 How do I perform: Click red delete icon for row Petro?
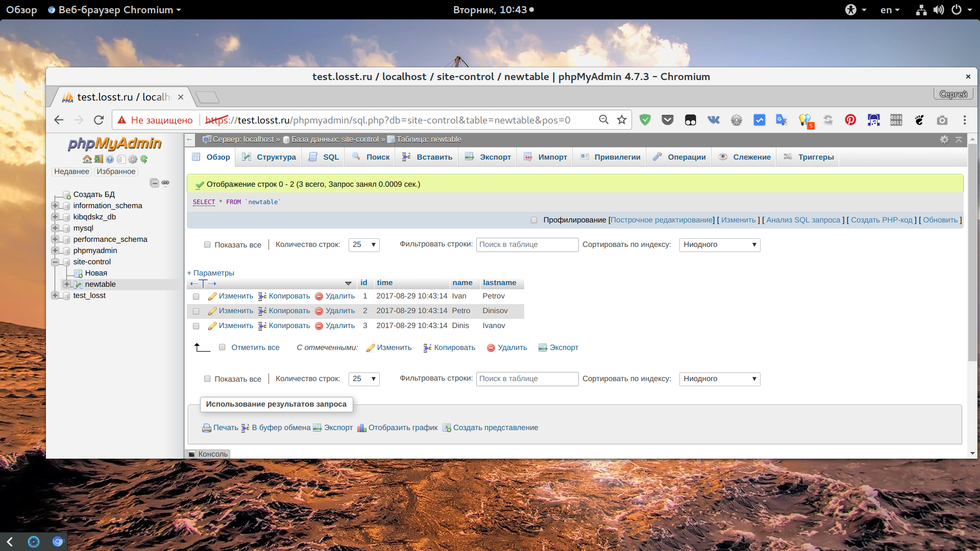click(x=319, y=311)
